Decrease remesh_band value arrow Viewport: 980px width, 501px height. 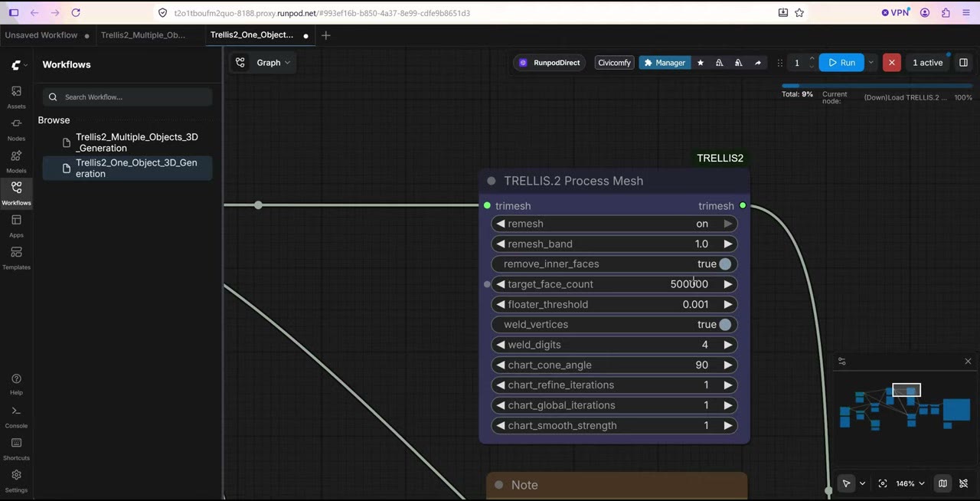[501, 244]
